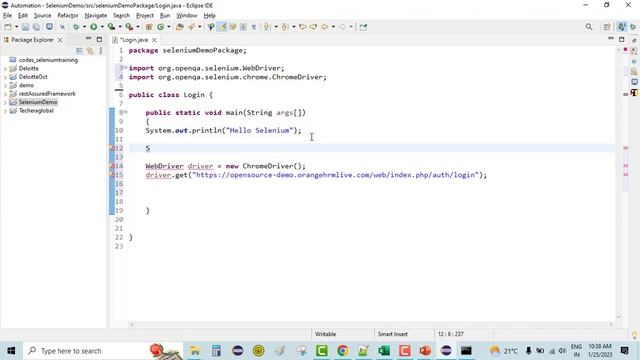Open Package Explorer View Menu dots

100,51
